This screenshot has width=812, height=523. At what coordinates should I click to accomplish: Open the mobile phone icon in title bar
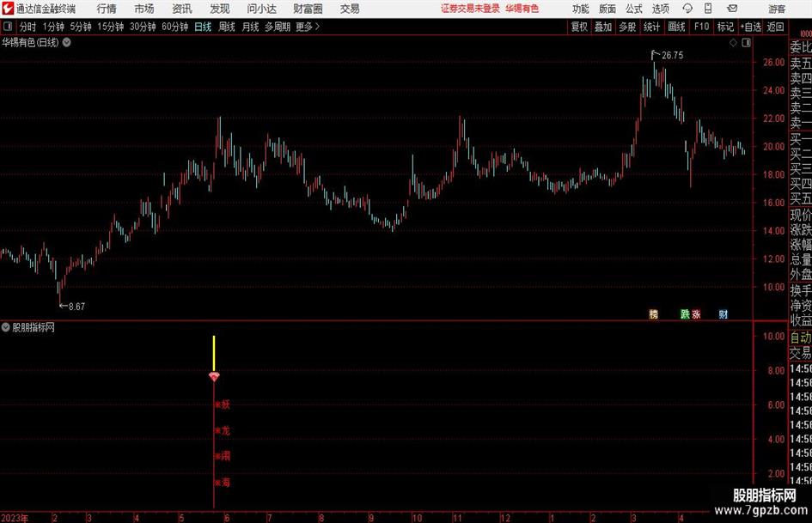pos(708,9)
